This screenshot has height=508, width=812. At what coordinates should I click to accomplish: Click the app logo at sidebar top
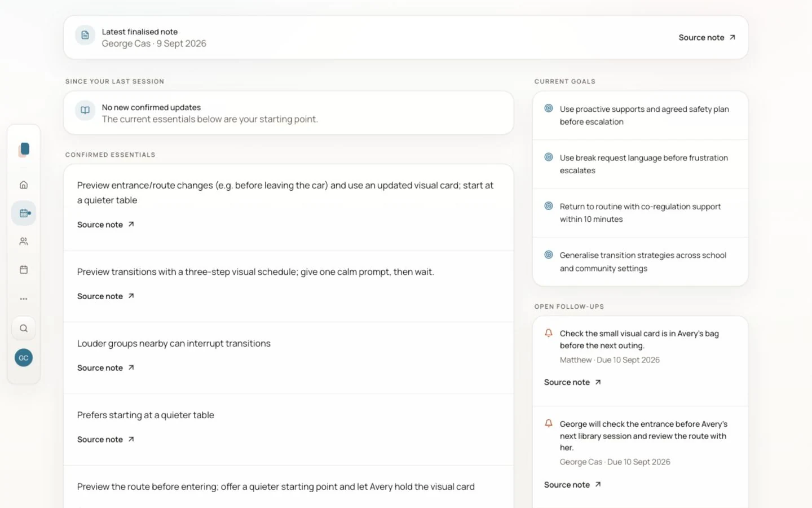24,150
